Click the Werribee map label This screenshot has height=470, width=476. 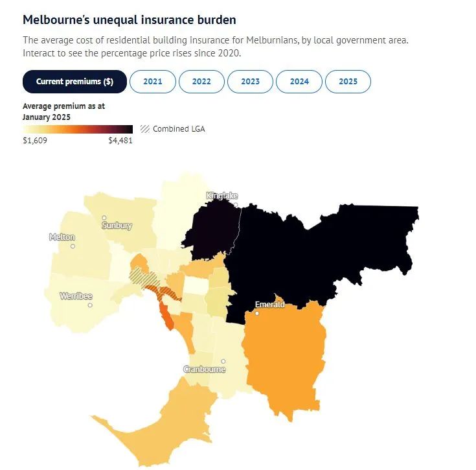point(76,296)
